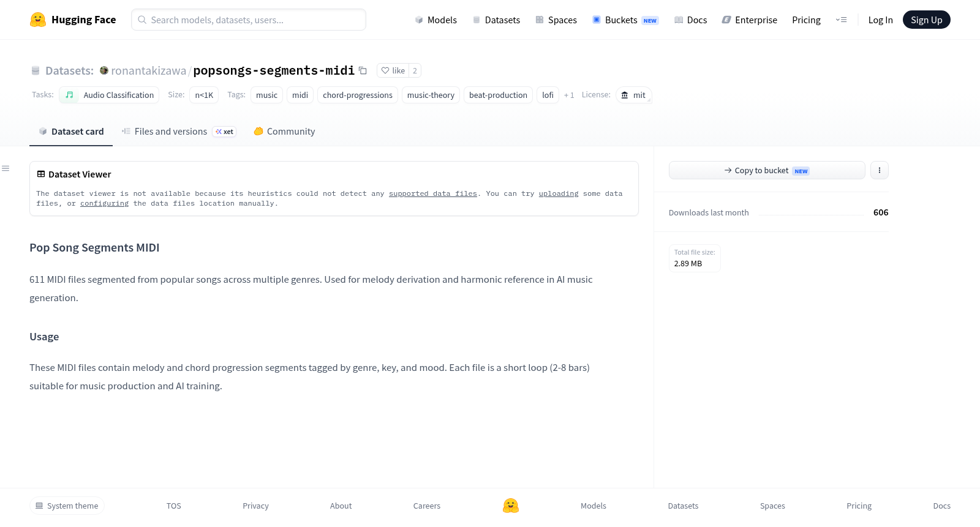Click the Usage heading
The height and width of the screenshot is (527, 980).
(44, 337)
